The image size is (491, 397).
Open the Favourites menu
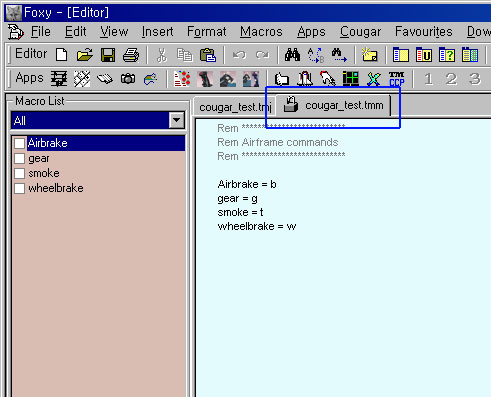[x=424, y=32]
